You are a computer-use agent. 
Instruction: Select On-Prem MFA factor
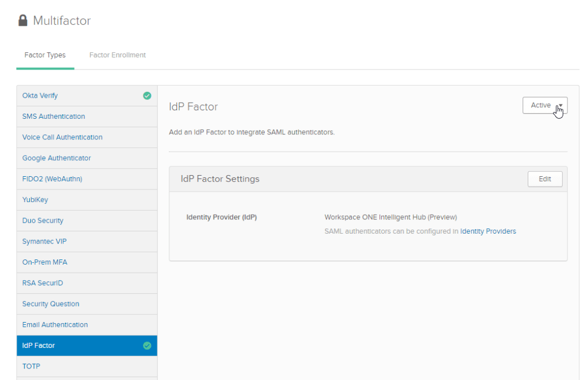coord(44,262)
